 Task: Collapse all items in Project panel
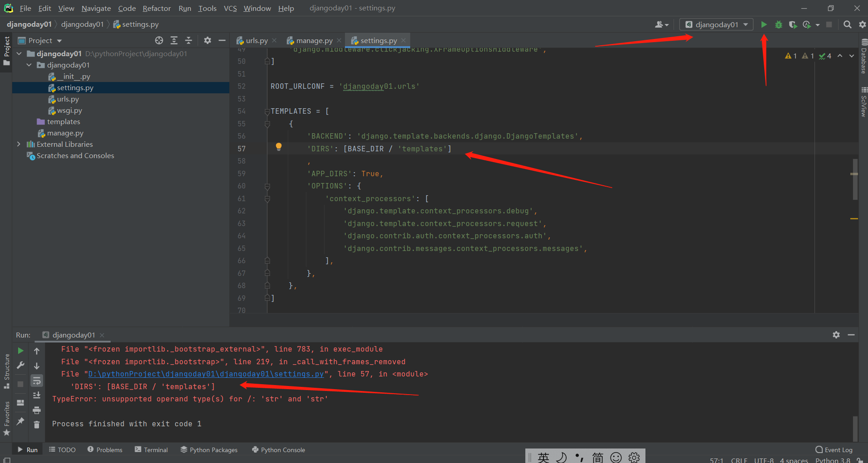(189, 40)
